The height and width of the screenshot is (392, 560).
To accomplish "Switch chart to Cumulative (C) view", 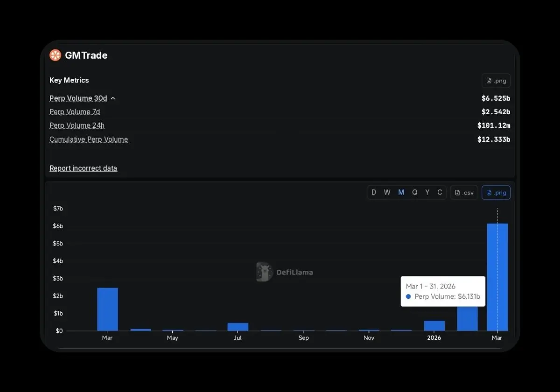I will coord(440,193).
